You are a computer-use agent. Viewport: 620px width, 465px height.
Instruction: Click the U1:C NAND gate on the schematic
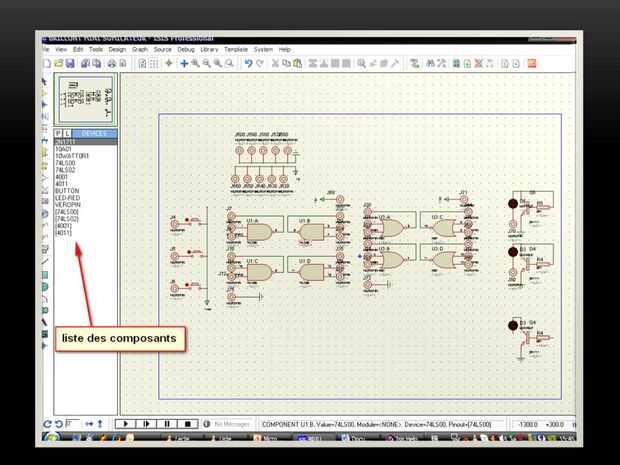[x=259, y=273]
